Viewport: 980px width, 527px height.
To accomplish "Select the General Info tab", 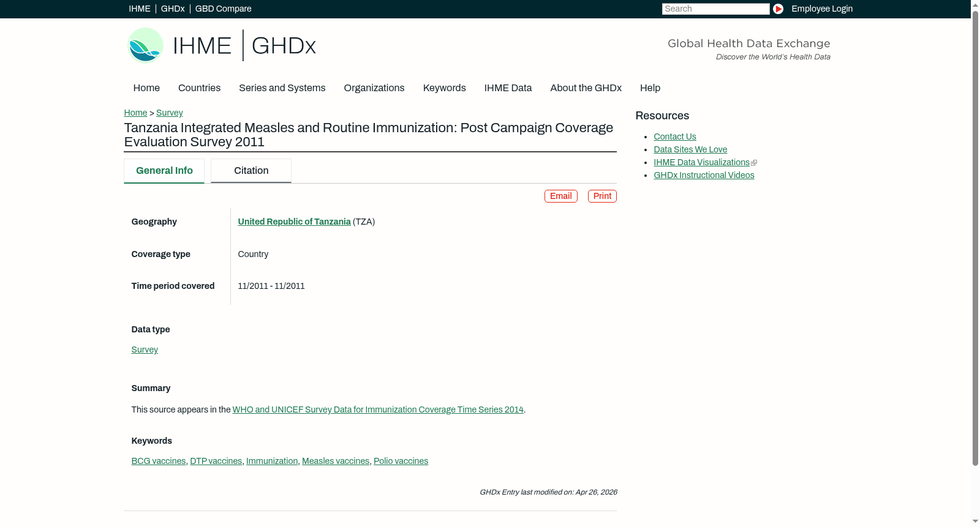I will pyautogui.click(x=164, y=171).
